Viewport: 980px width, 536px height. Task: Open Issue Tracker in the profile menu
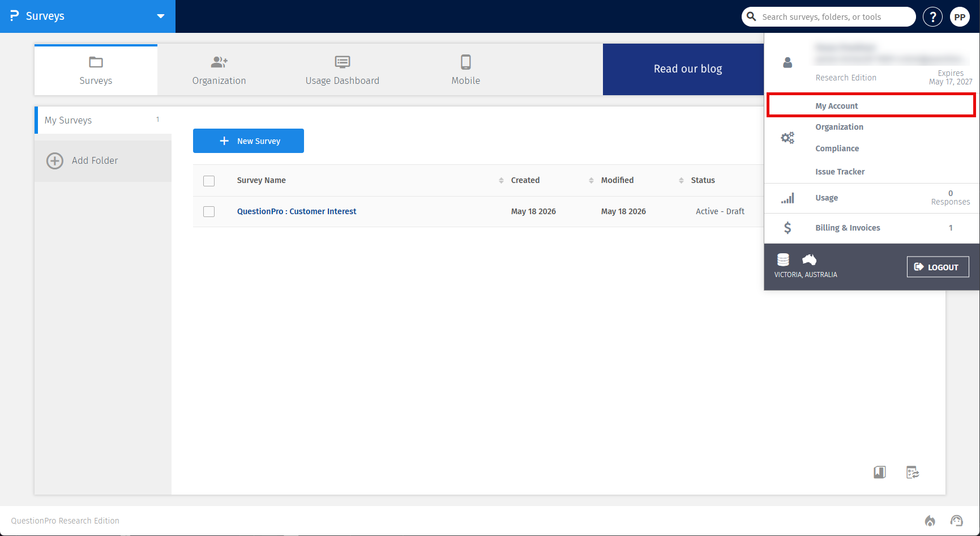click(x=840, y=172)
